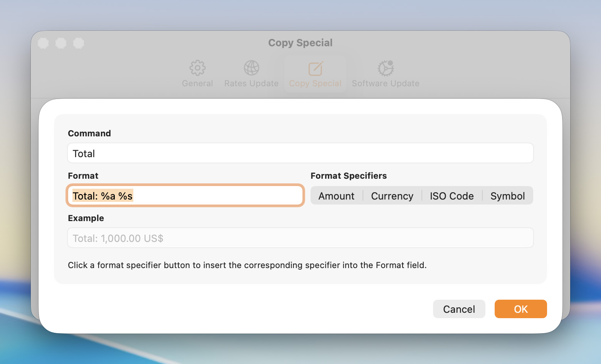Click the Copy Special window title

click(x=300, y=42)
